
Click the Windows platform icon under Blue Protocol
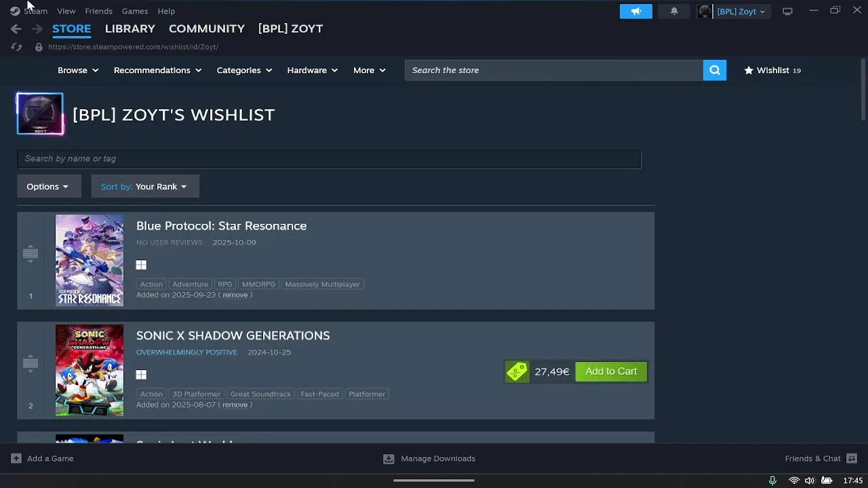coord(141,265)
